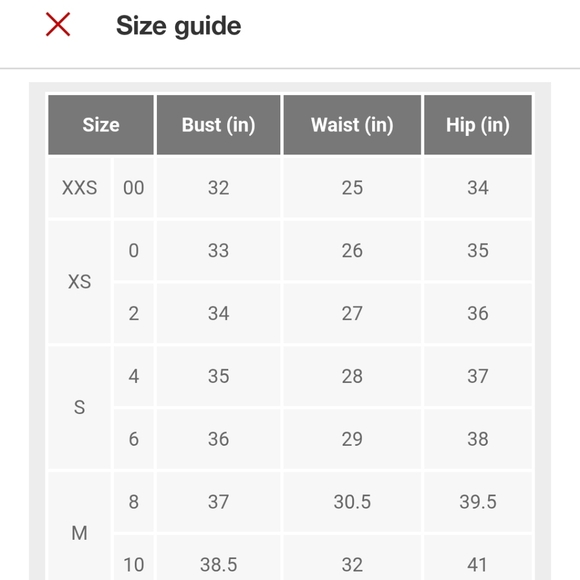The height and width of the screenshot is (580, 580).
Task: Tap the bust value 32 cell
Action: tap(218, 188)
